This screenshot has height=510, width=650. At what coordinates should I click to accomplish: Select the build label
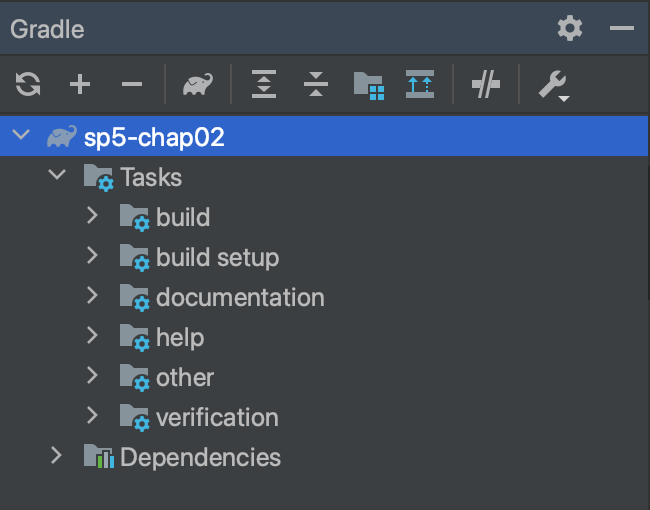tap(183, 217)
